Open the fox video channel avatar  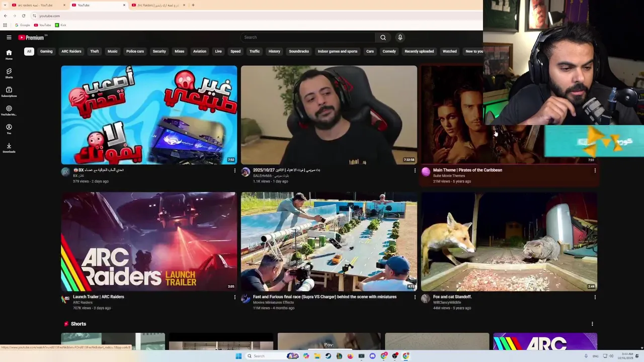point(426,299)
